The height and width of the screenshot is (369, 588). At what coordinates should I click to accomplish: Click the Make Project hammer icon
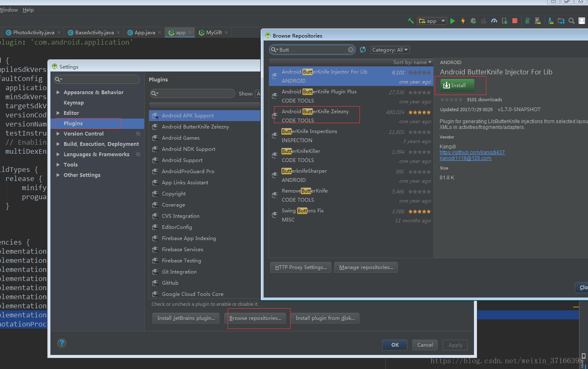pos(412,20)
